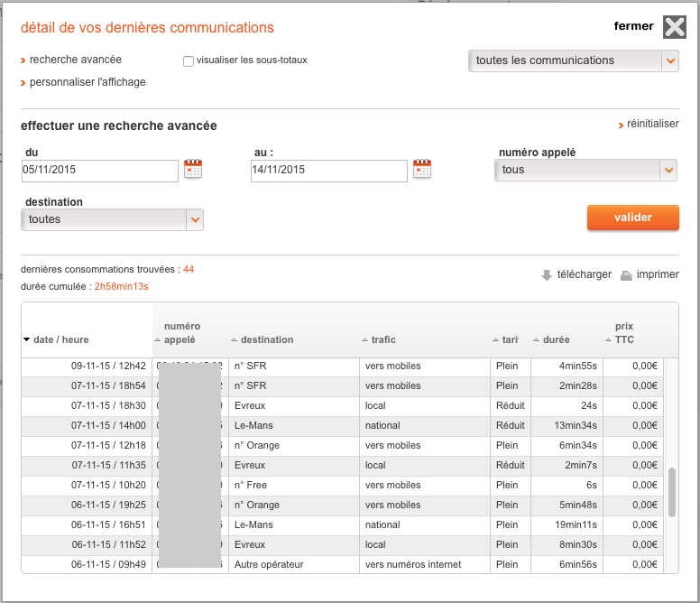Sort the table by the date / heure column
Screen dimensions: 700x603
click(x=60, y=339)
